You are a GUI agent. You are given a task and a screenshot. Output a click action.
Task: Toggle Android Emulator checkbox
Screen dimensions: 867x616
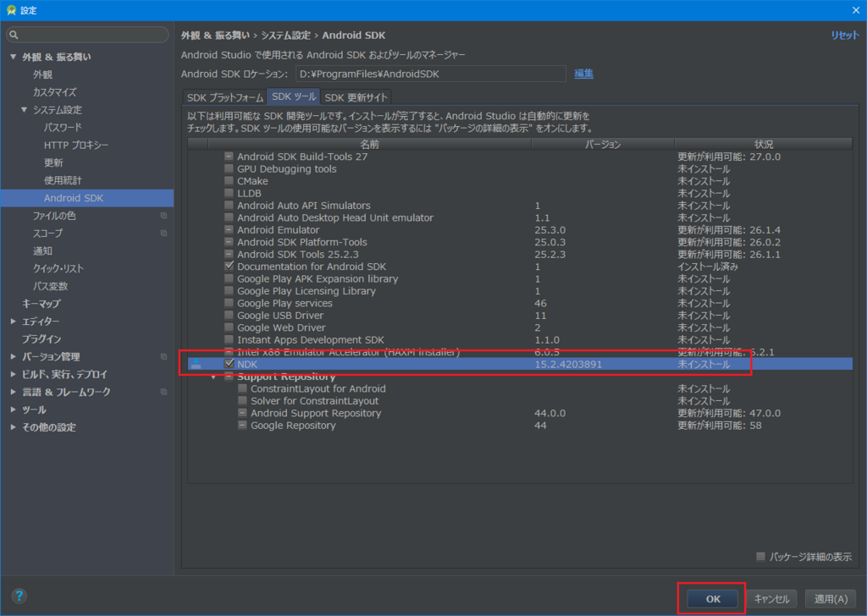229,229
